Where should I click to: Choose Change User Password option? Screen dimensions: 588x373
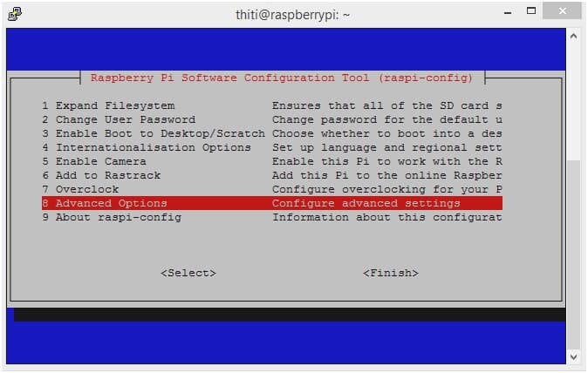(272, 119)
